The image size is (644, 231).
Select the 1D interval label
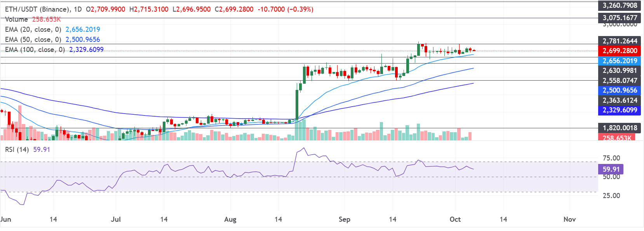(78, 9)
